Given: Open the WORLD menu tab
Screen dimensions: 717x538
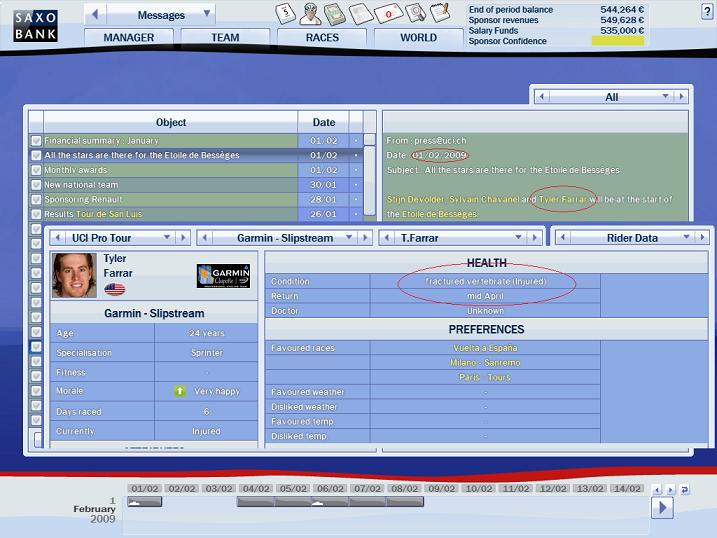Looking at the screenshot, I should [x=418, y=38].
